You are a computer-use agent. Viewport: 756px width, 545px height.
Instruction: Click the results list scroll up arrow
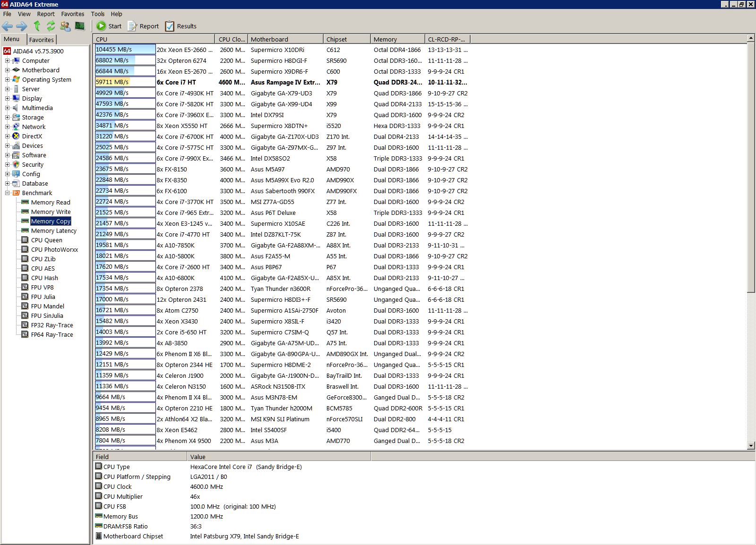751,38
